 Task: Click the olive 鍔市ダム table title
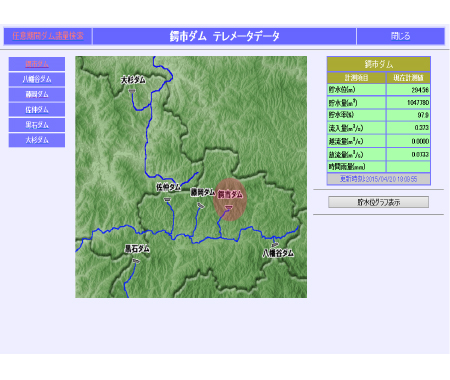[379, 64]
